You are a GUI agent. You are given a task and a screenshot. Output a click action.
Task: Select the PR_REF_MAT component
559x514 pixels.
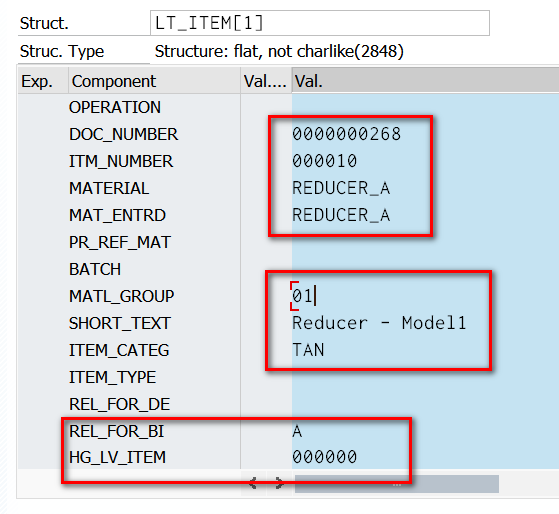120,242
